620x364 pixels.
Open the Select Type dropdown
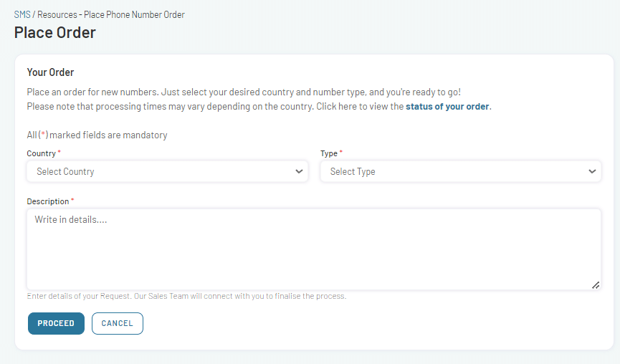click(x=461, y=171)
